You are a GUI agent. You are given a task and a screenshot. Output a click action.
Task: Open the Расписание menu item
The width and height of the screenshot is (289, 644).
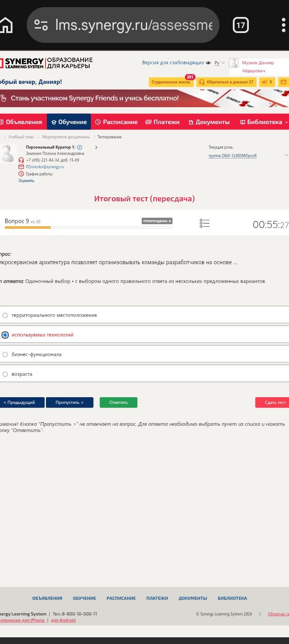pyautogui.click(x=116, y=122)
